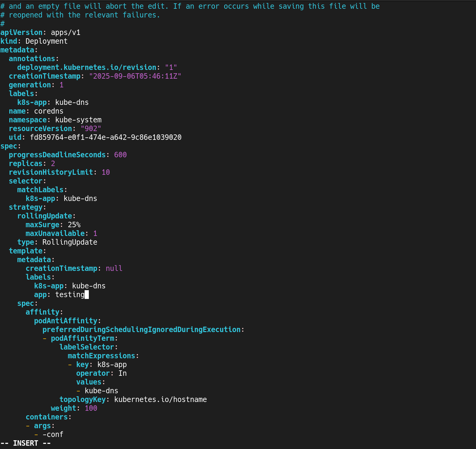The image size is (476, 449).
Task: Click the -conf argument entry
Action: pyautogui.click(x=53, y=435)
